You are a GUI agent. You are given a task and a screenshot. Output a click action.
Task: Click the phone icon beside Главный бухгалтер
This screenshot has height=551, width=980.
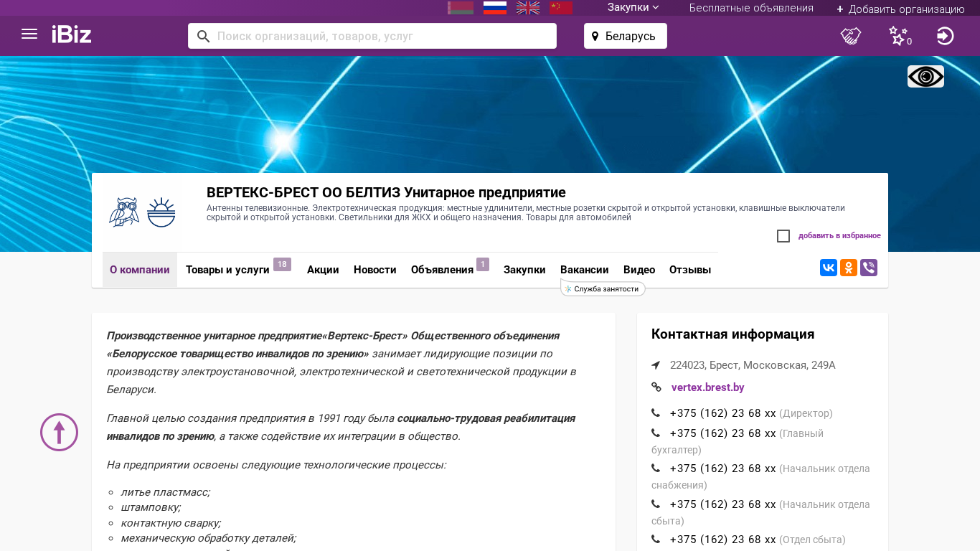coord(656,433)
